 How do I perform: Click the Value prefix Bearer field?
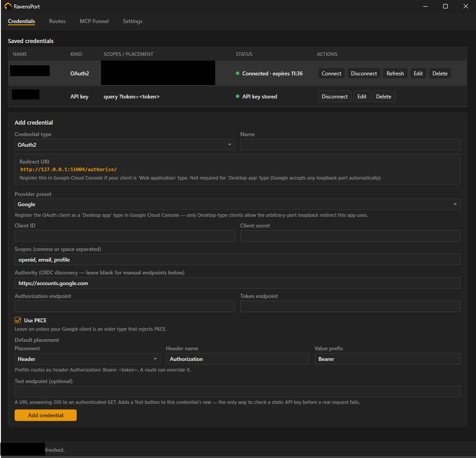click(387, 359)
